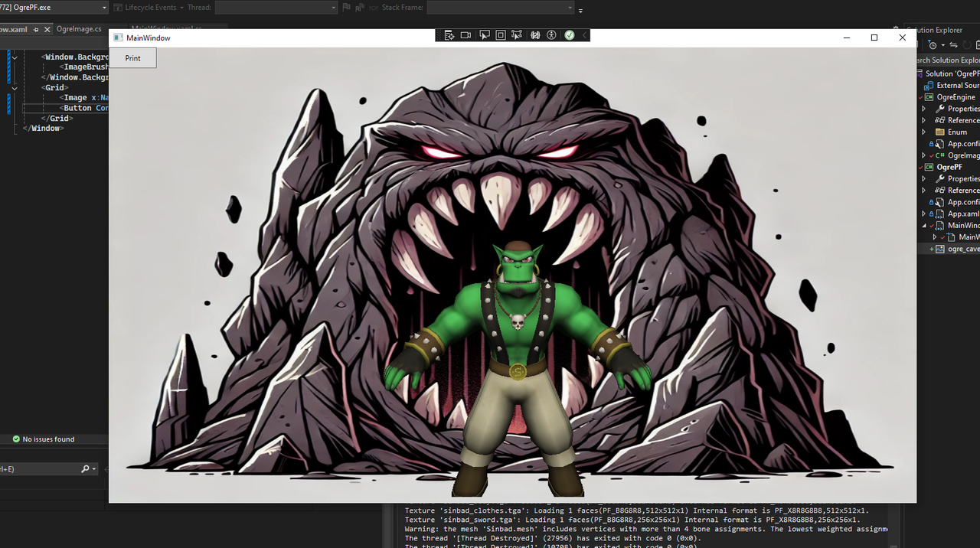Open Live Visual Tree from debug toolbar
Viewport: 980px width, 548px height.
pyautogui.click(x=449, y=35)
